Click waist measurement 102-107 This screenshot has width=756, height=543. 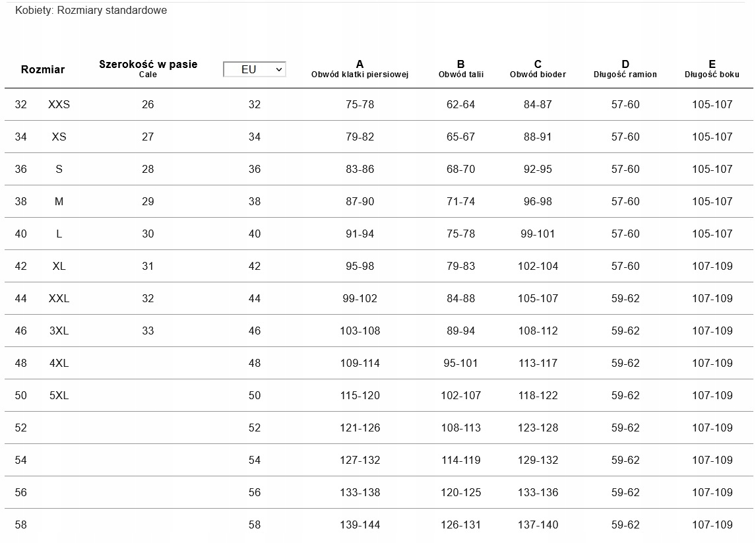coord(460,395)
